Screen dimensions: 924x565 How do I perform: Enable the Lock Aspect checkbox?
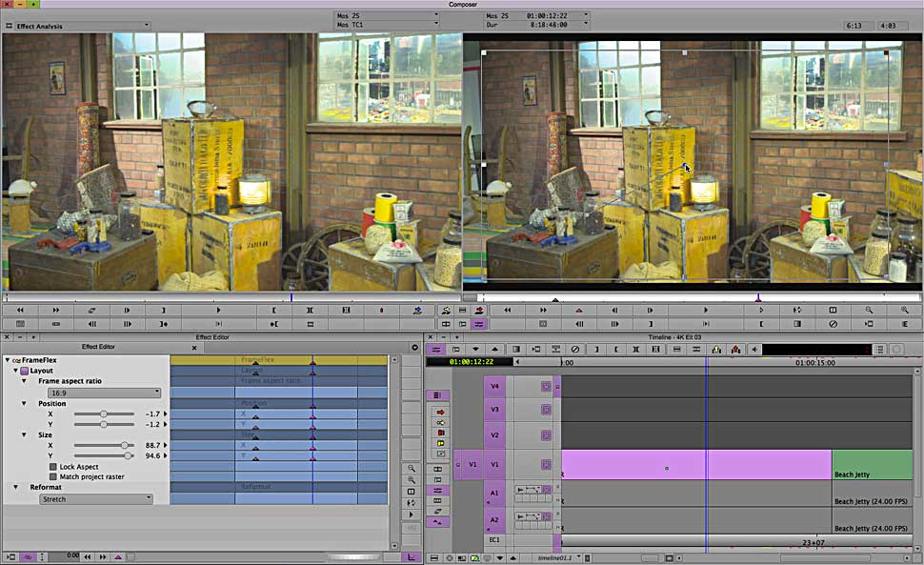pyautogui.click(x=53, y=467)
